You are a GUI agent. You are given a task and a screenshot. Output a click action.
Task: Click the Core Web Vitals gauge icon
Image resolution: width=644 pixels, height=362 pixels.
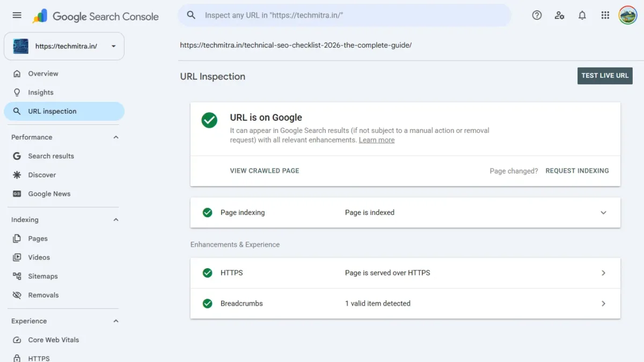[17, 340]
